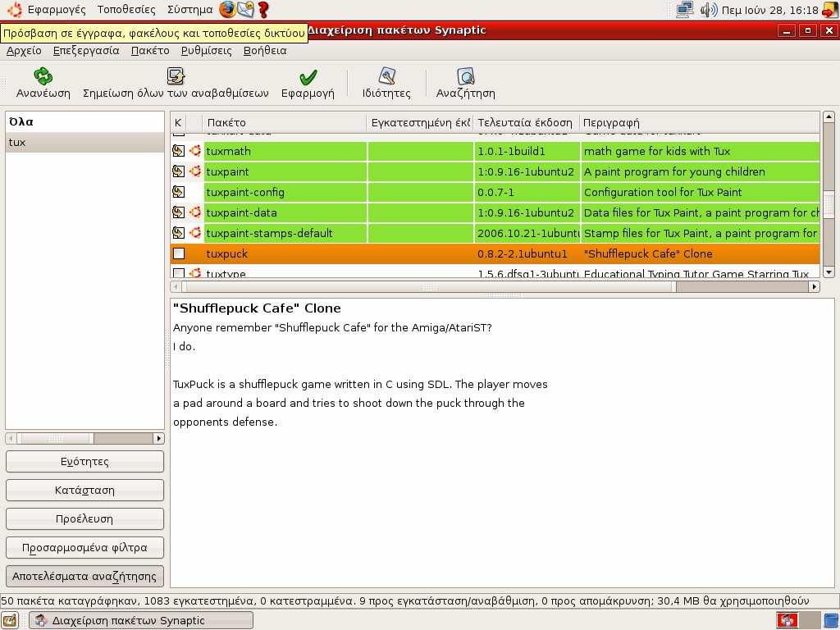Sort by Περιγραφή column header
Screen dimensions: 840x630
[699, 123]
